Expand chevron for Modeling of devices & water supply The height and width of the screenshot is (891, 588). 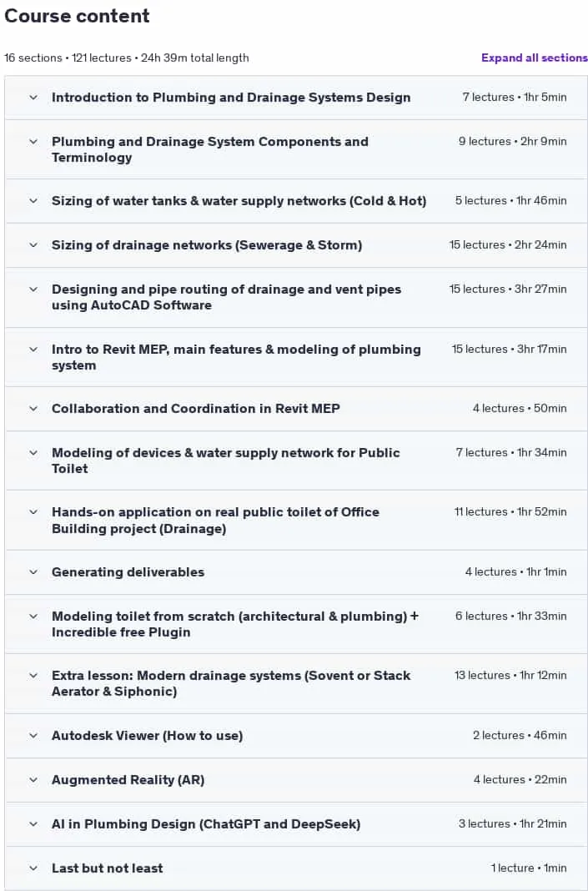(x=33, y=453)
